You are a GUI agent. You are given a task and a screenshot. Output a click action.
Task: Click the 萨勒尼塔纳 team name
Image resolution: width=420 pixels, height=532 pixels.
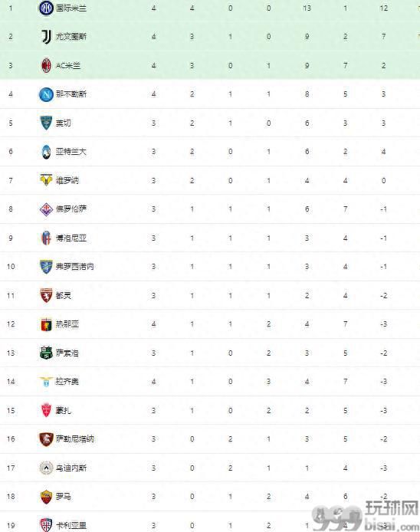75,439
